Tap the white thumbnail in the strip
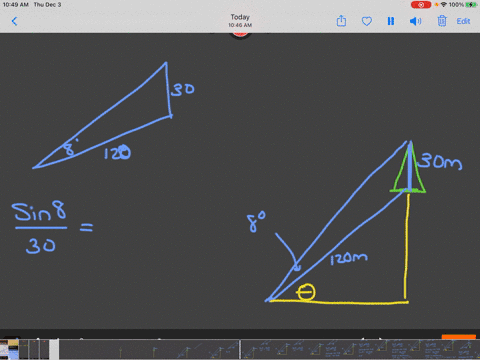Image resolution: width=480 pixels, height=360 pixels. (54, 349)
